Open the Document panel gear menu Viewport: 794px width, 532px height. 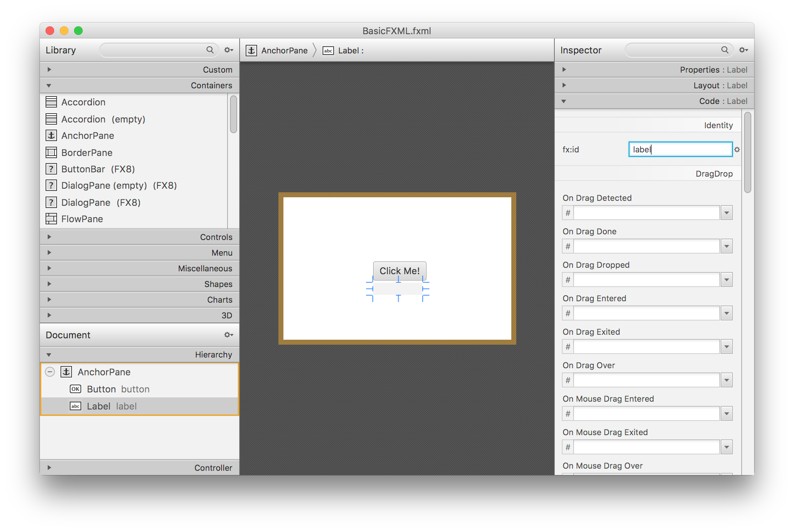pos(228,335)
